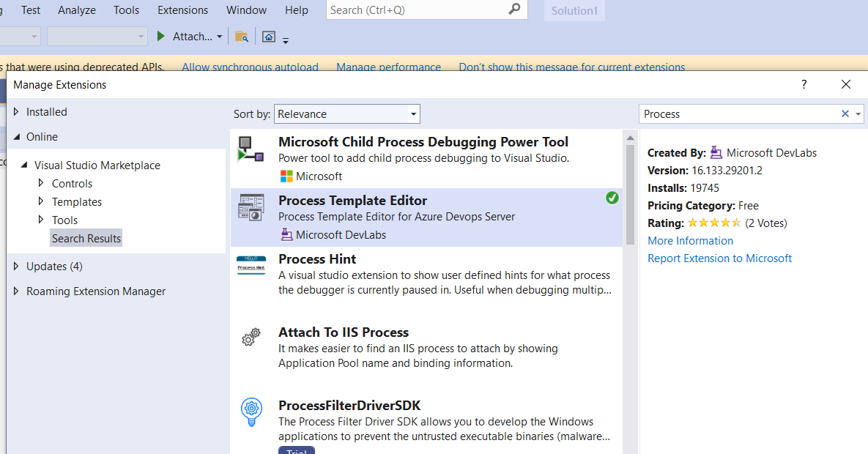Click the green Attach start arrow icon
This screenshot has width=868, height=454.
click(x=160, y=37)
